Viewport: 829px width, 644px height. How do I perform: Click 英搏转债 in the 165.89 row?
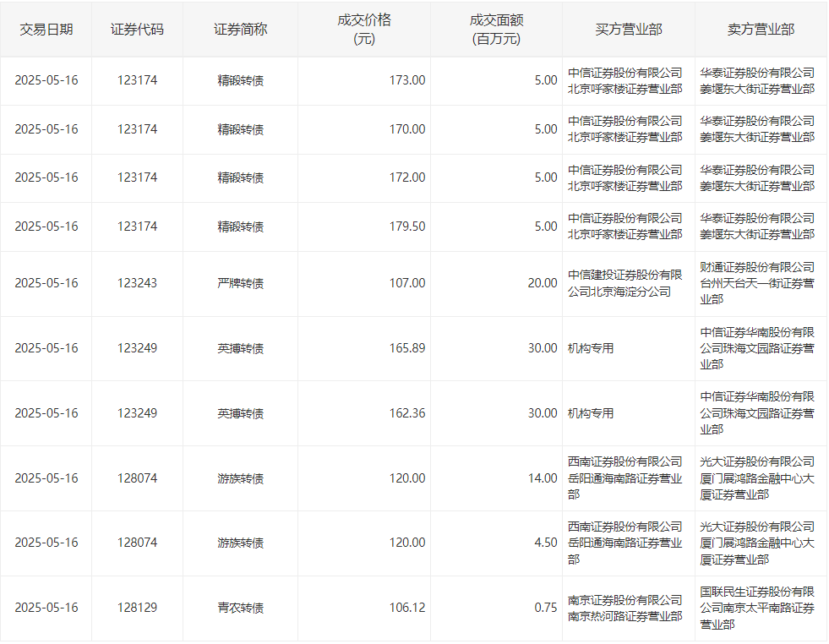pyautogui.click(x=240, y=348)
